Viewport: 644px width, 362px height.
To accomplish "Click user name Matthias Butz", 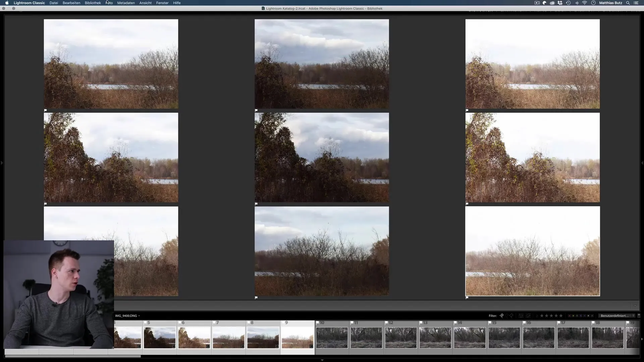I will pos(611,3).
